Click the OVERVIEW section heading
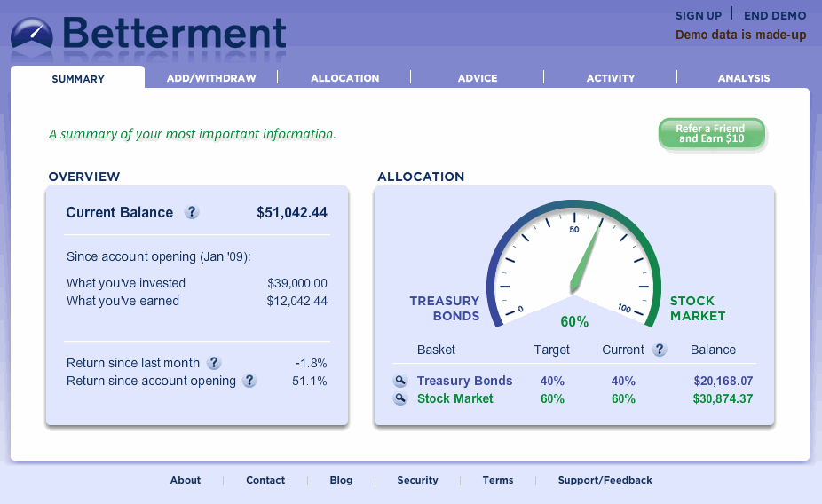Screen dimensions: 822x504 (83, 177)
